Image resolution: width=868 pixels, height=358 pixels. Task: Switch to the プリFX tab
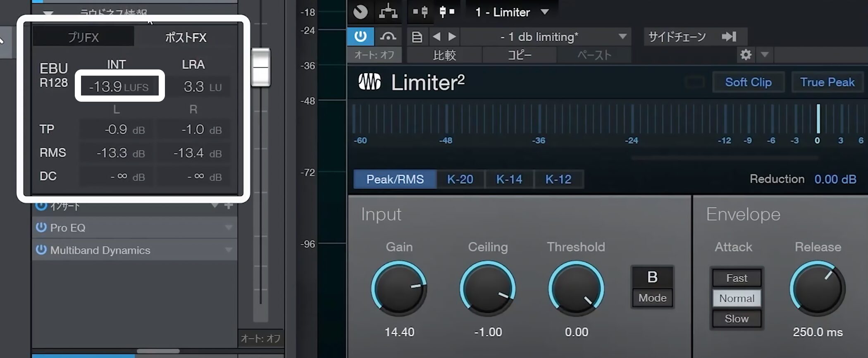point(83,38)
